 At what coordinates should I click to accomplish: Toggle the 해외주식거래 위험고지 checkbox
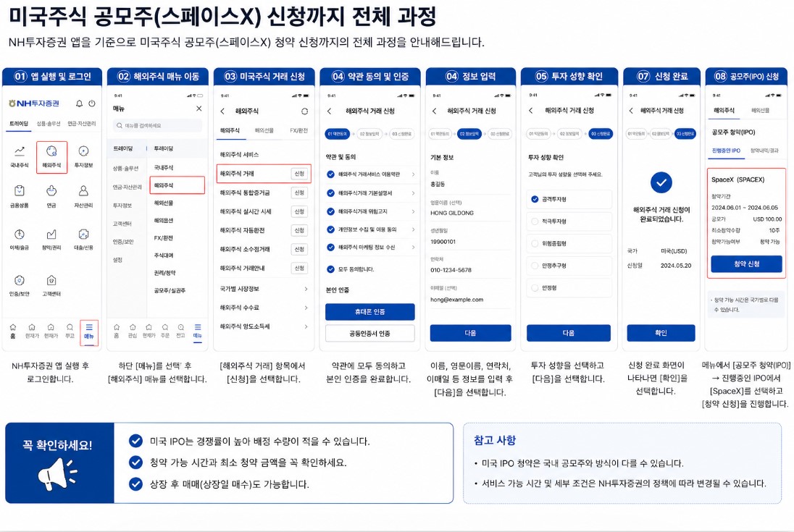(x=330, y=211)
